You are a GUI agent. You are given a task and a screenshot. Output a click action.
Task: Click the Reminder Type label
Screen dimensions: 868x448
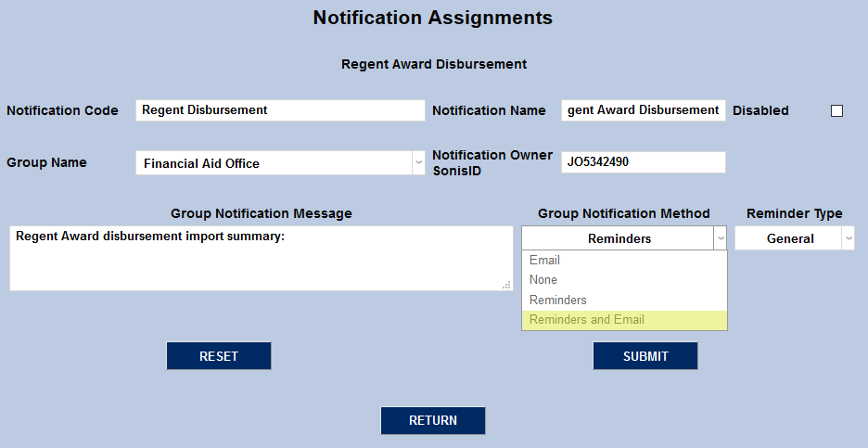pyautogui.click(x=795, y=213)
